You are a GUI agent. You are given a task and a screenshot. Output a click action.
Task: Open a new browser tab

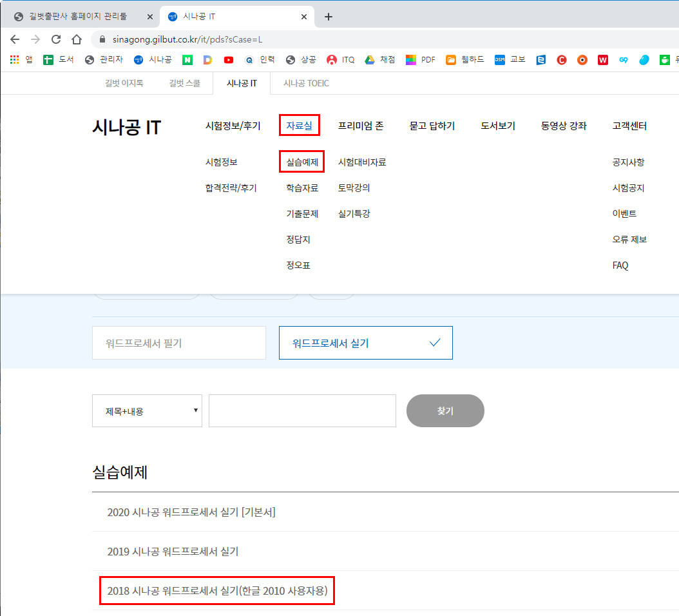329,17
